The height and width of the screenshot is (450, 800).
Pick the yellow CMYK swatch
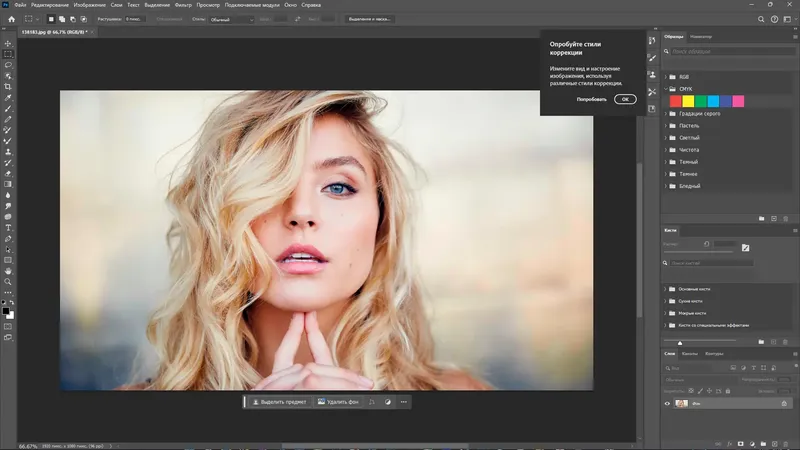pyautogui.click(x=688, y=101)
